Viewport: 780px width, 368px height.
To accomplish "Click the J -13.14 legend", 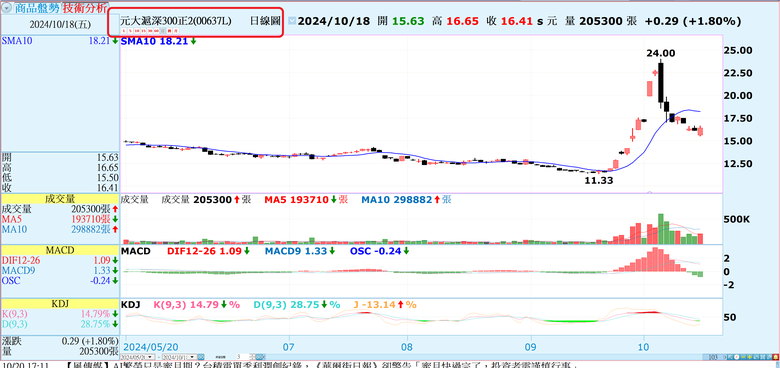I will pos(386,304).
